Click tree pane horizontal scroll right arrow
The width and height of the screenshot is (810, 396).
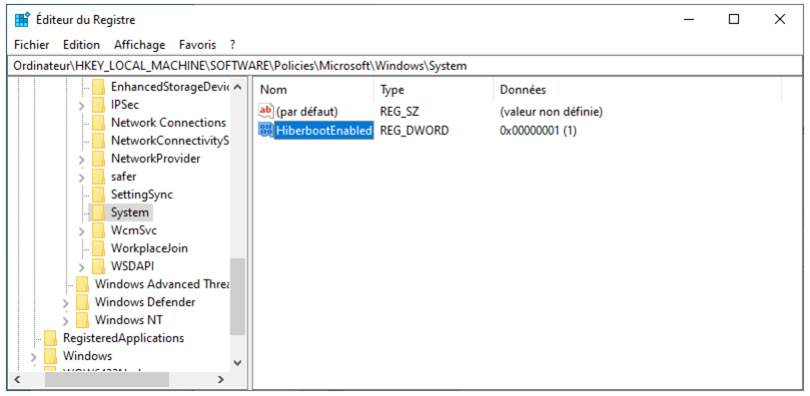[x=222, y=380]
